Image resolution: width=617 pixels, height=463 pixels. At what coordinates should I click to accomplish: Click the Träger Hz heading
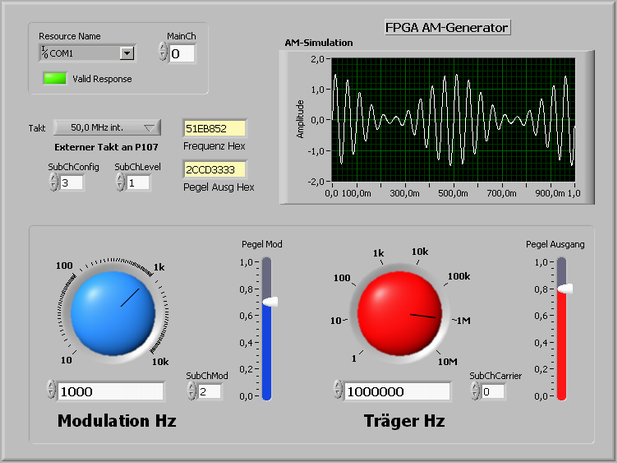coord(404,421)
